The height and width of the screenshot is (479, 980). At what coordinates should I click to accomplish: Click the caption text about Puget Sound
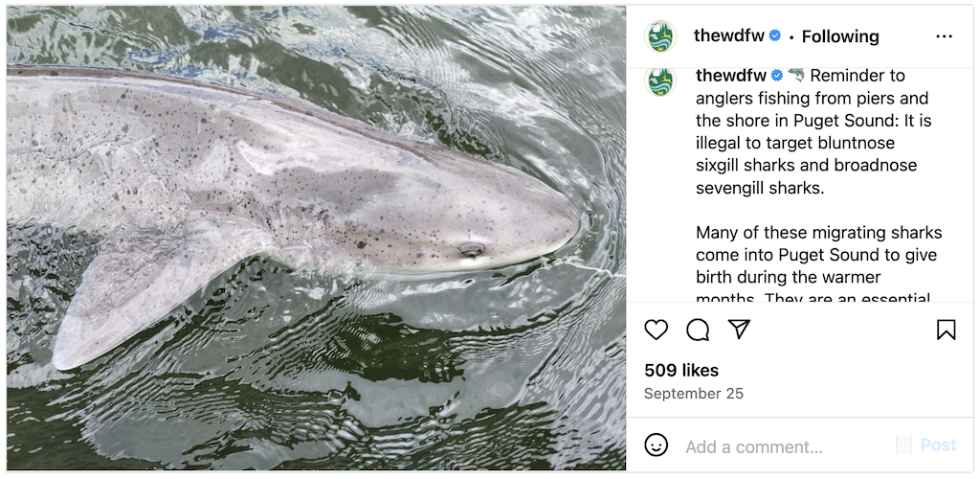tap(813, 144)
